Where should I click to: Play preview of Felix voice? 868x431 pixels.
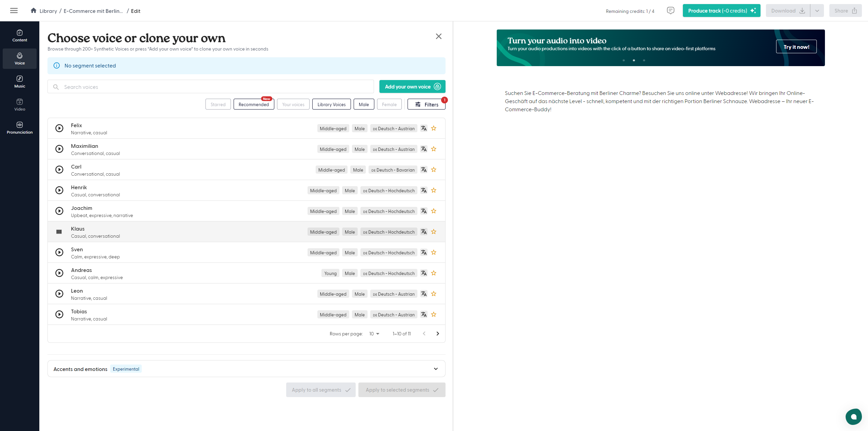[59, 128]
